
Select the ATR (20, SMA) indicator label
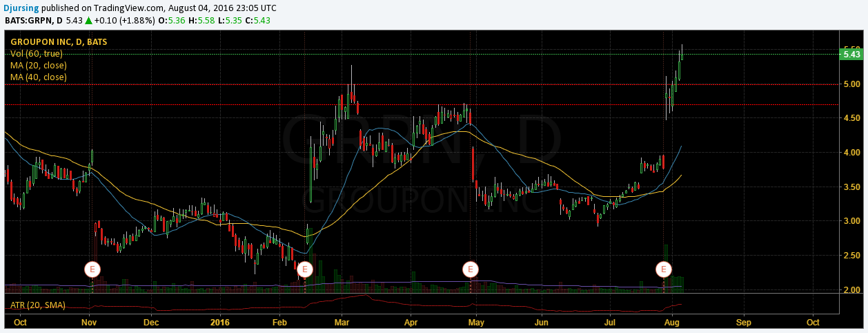tap(37, 305)
